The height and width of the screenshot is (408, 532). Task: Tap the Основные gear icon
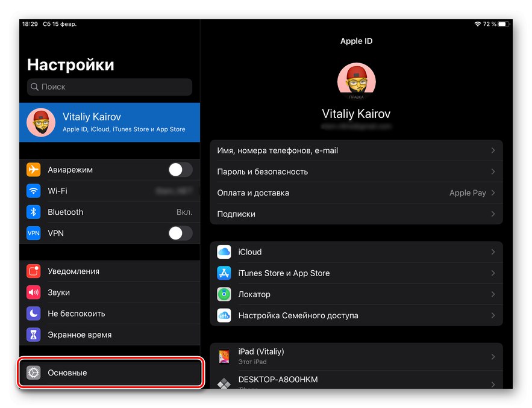pos(33,372)
